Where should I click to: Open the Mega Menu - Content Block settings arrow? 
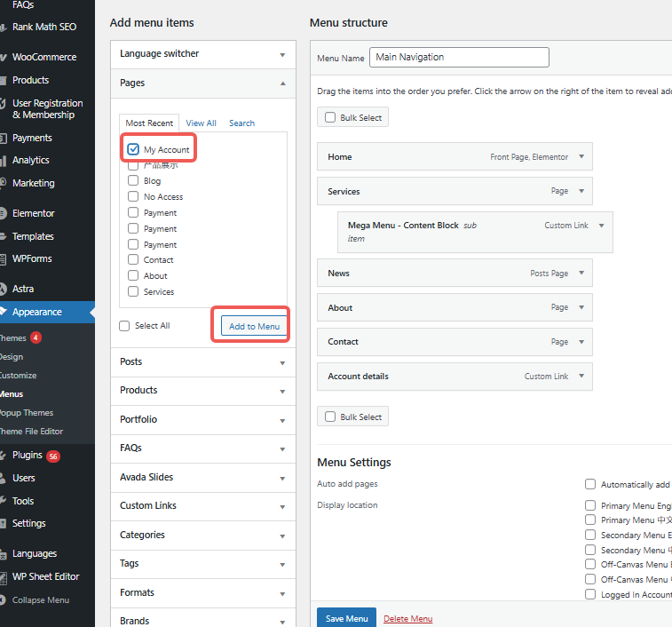point(601,226)
